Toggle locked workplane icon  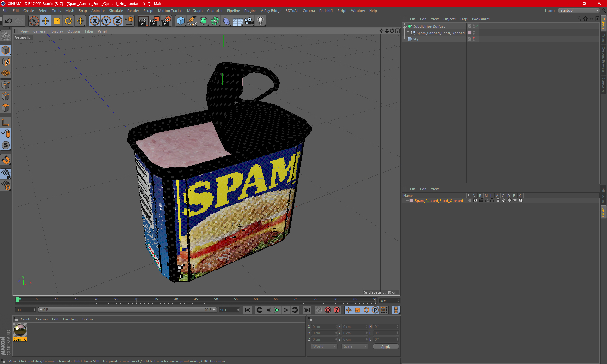click(6, 174)
